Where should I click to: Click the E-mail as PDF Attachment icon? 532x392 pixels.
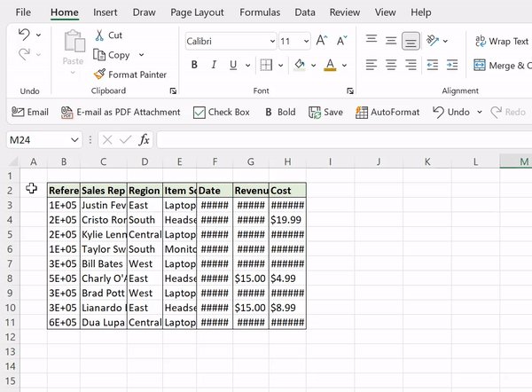click(x=66, y=113)
